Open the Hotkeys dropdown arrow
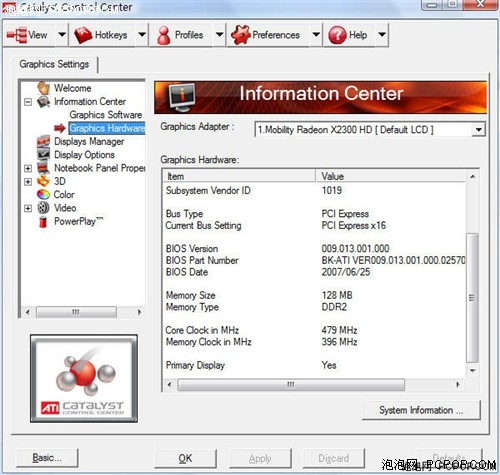The width and height of the screenshot is (500, 475). [142, 35]
